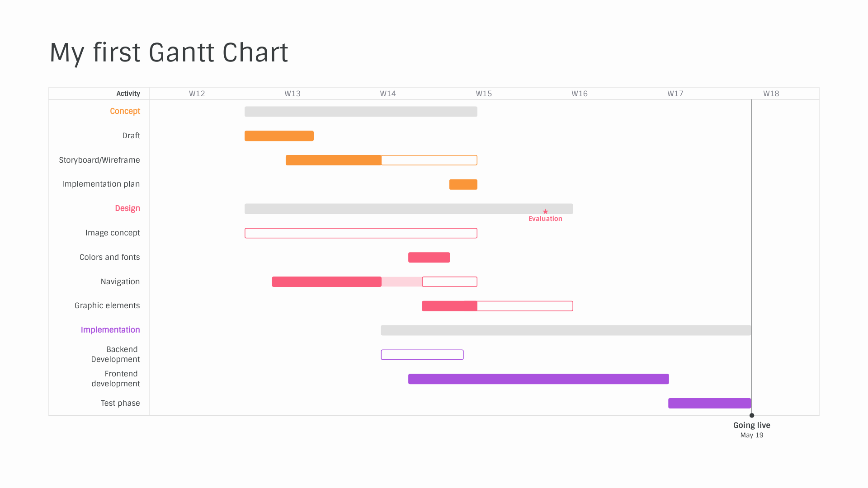The width and height of the screenshot is (868, 488).
Task: Click the gray Concept summary bar
Action: tap(361, 112)
